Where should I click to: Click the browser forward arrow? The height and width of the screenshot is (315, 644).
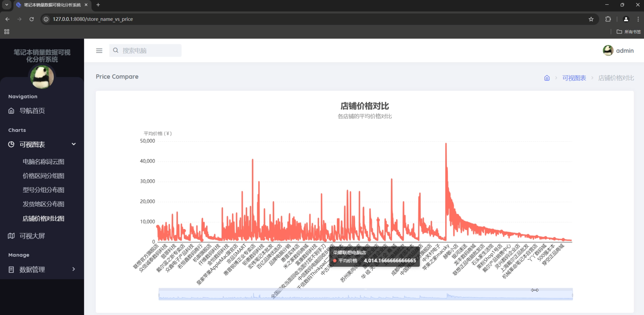point(19,19)
